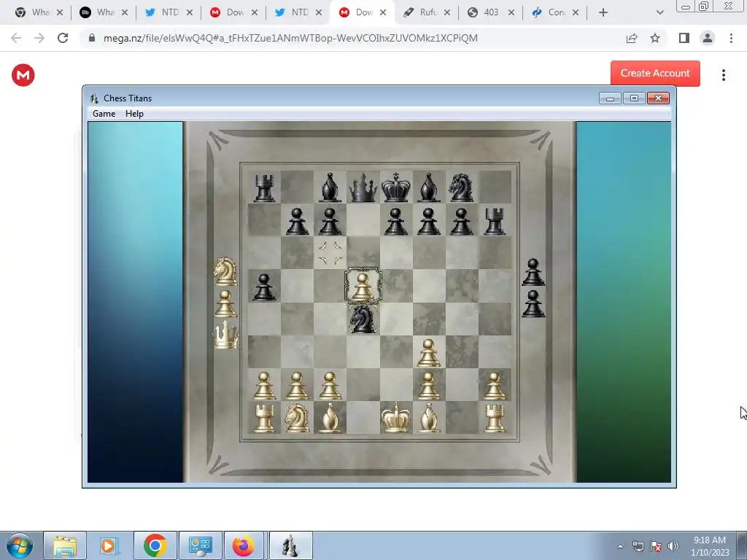Click the black pawn on e7
Screen dimensions: 747x560
click(395, 221)
